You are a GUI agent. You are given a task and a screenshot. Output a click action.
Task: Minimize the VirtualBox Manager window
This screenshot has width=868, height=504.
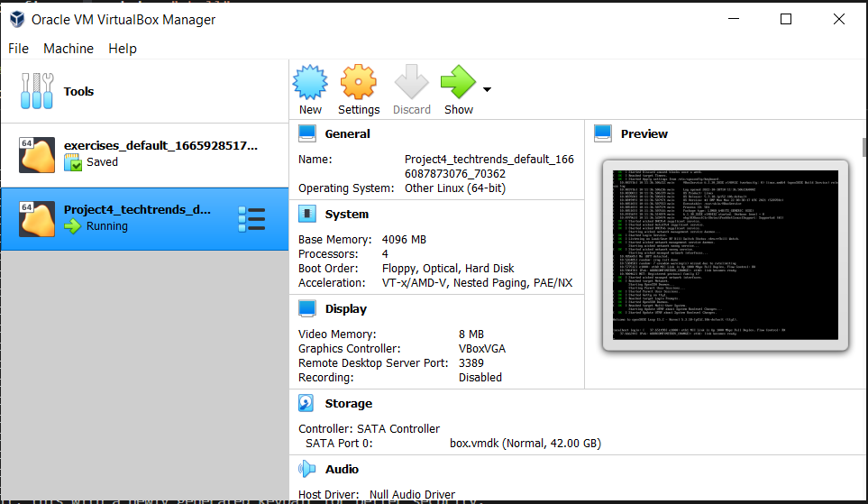coord(734,20)
